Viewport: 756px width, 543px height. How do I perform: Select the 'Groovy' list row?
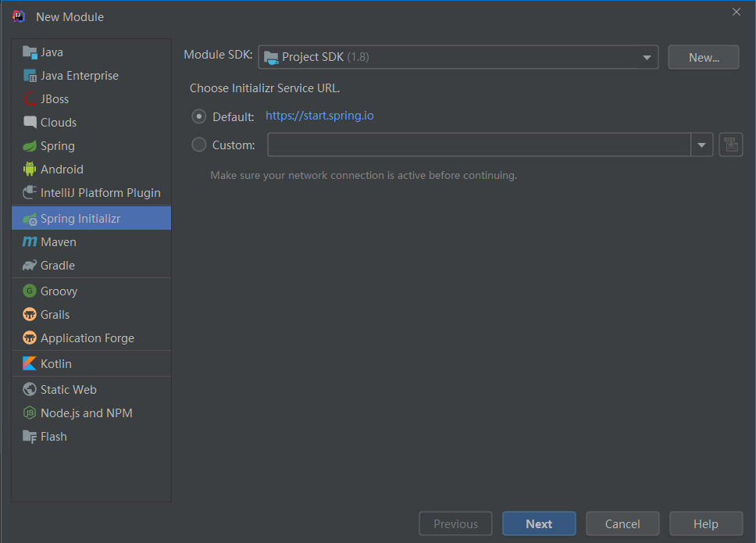click(91, 291)
